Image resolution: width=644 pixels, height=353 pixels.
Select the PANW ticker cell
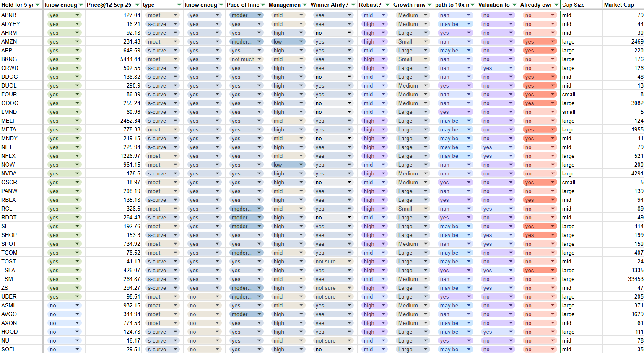(x=21, y=191)
